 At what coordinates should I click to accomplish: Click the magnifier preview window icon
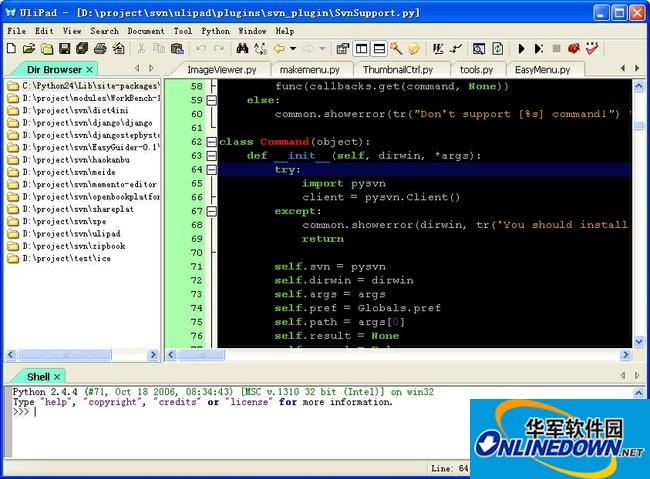479,49
